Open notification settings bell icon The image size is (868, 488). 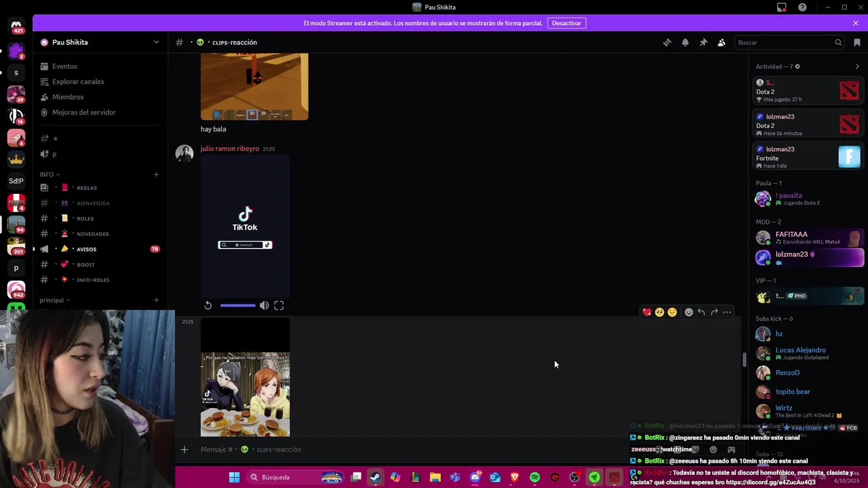pos(685,42)
